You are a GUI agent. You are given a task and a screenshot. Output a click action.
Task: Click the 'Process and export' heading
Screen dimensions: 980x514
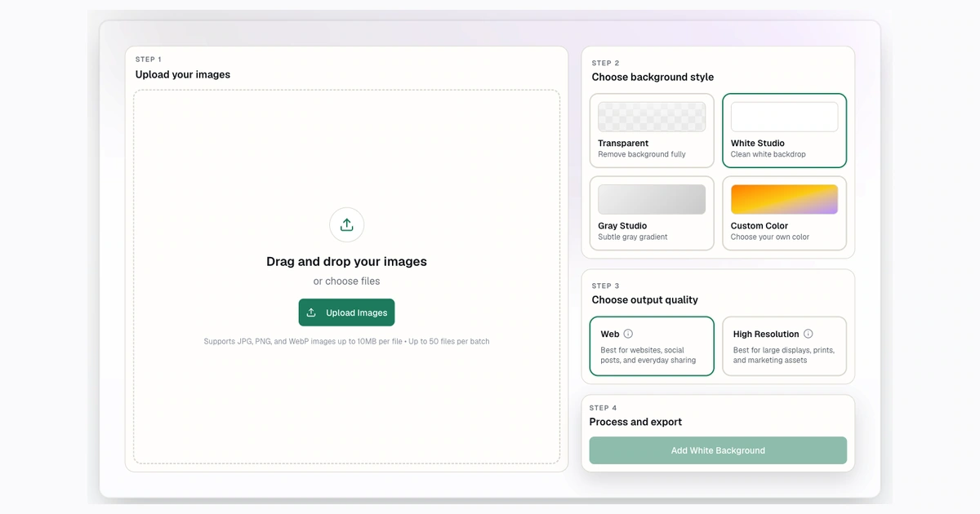pos(635,422)
